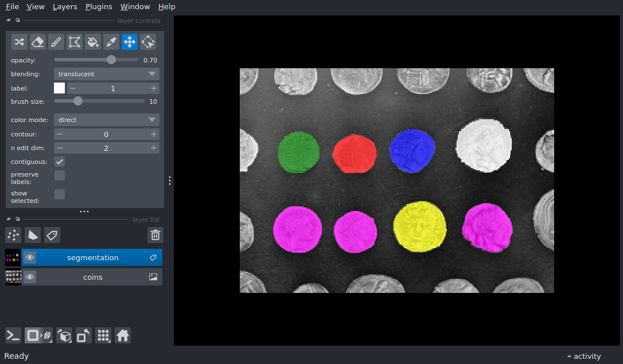
Task: Click the Ready status text
Action: 16,356
